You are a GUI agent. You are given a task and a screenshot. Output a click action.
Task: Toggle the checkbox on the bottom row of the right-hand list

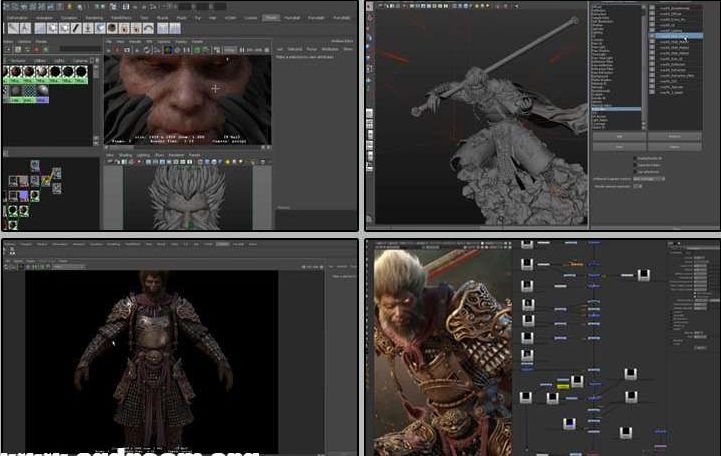[x=652, y=92]
